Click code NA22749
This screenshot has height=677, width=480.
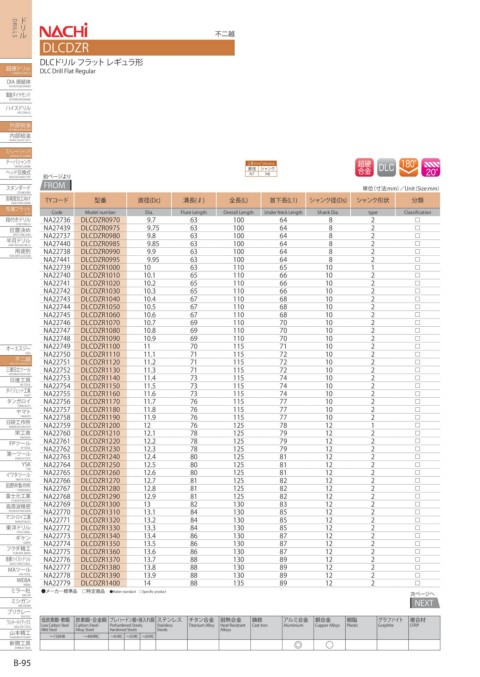pyautogui.click(x=57, y=346)
